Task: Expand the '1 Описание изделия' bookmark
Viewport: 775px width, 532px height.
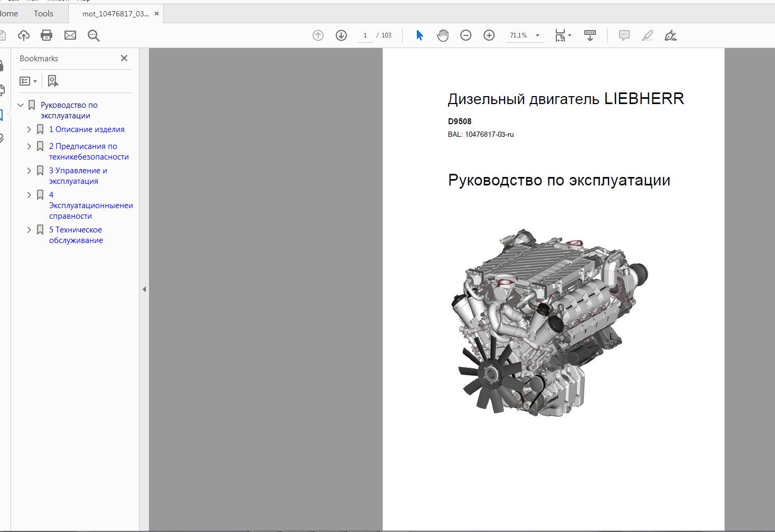Action: pyautogui.click(x=29, y=129)
